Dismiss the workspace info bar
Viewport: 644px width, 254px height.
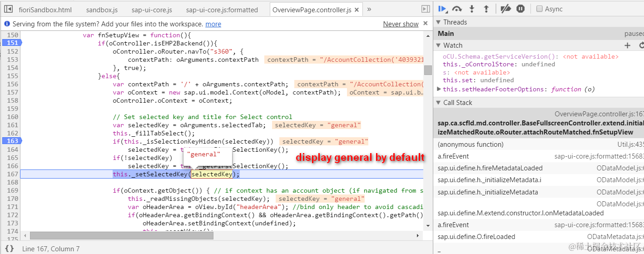click(x=426, y=23)
